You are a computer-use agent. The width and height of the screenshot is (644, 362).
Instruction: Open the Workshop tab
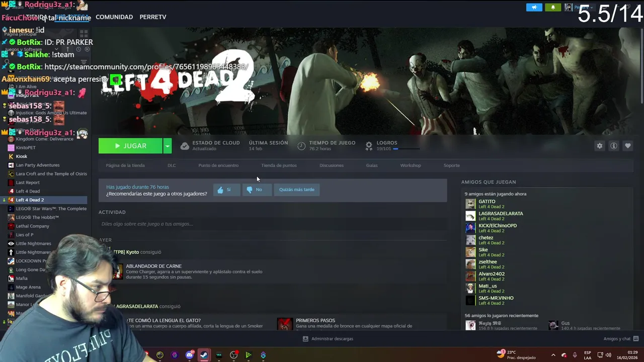[411, 165]
